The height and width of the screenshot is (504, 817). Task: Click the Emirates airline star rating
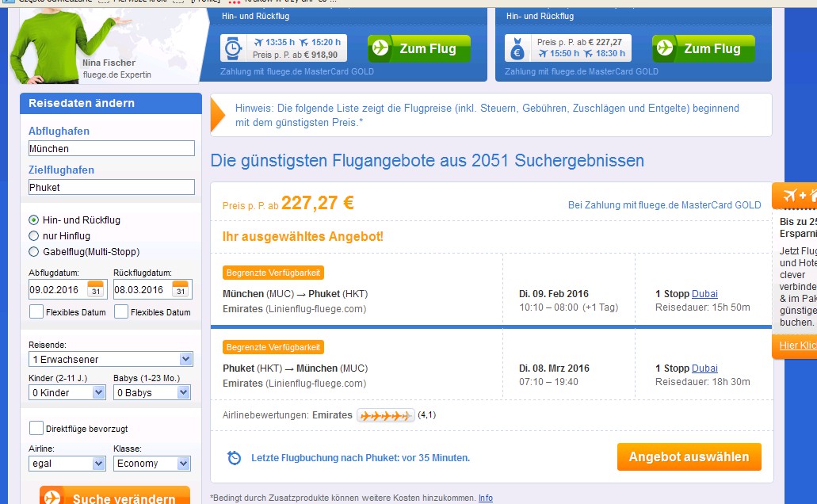pyautogui.click(x=386, y=415)
